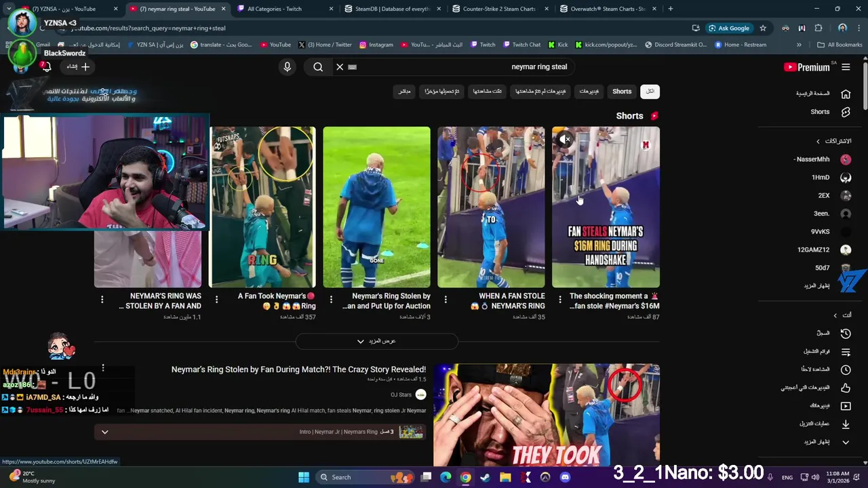Unmute the previewing short via speaker icon
868x488 pixels.
(565, 140)
